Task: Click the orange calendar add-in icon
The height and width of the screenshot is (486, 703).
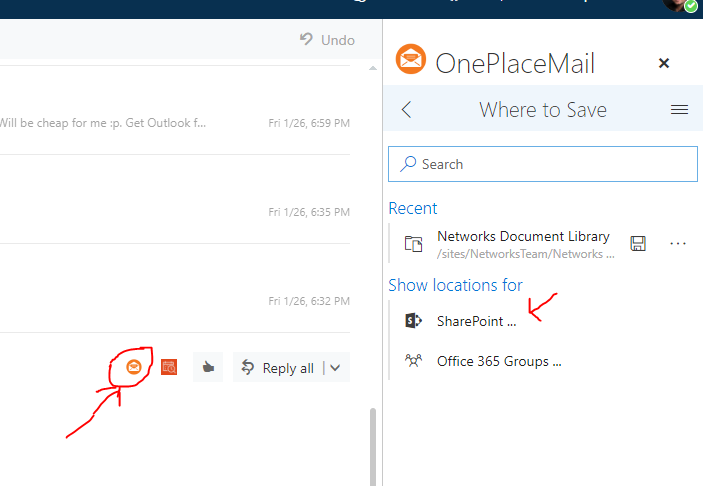Action: pyautogui.click(x=169, y=367)
